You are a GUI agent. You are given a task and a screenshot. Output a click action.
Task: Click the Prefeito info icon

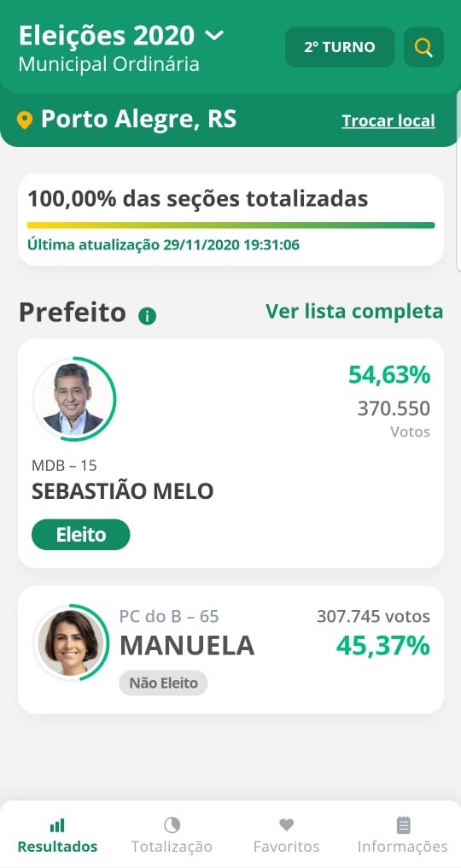pyautogui.click(x=147, y=317)
